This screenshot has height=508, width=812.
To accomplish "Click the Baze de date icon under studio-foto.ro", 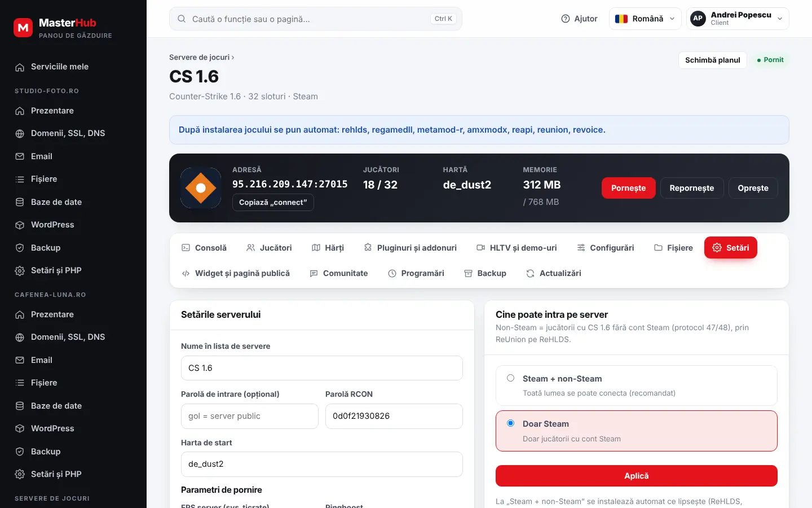I will pos(20,202).
